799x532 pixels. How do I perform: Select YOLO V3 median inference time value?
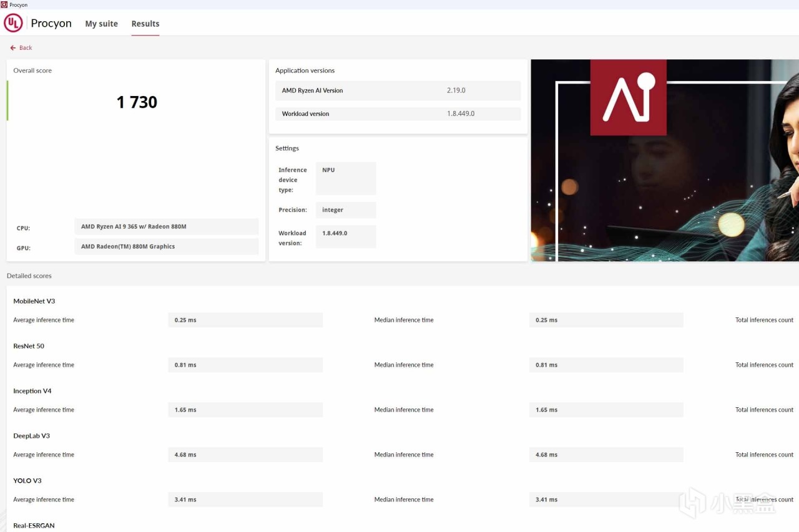click(606, 500)
